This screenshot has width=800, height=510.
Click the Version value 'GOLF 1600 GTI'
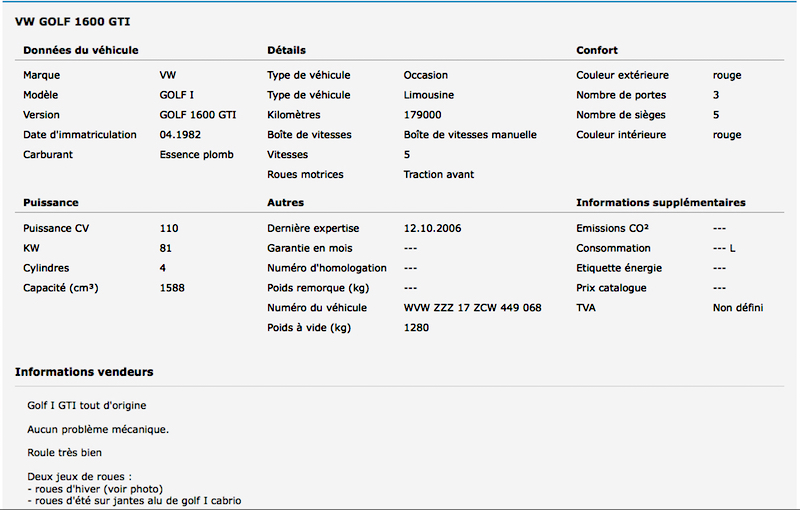tap(198, 115)
